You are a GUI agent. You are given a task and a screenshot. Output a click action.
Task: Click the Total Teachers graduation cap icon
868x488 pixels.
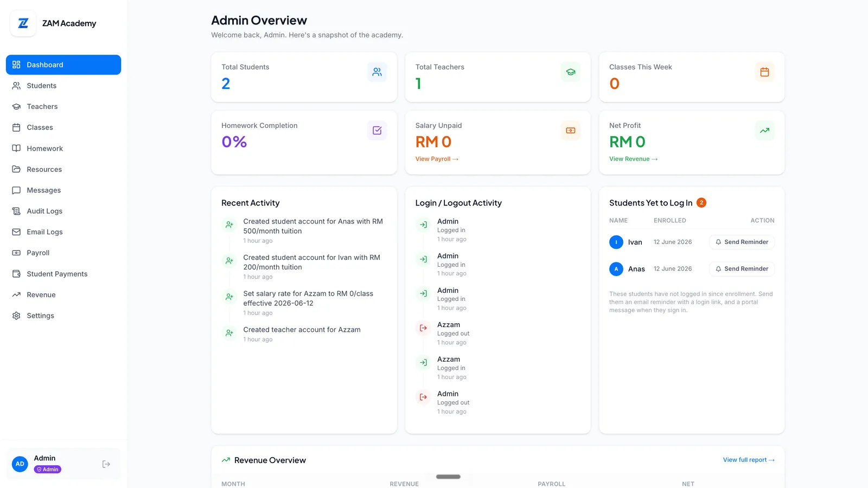click(x=571, y=72)
